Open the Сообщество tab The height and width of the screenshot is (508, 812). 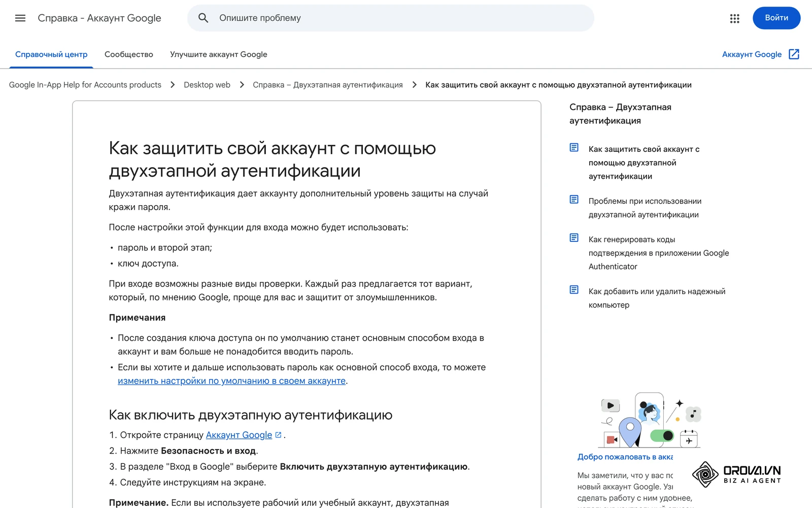(x=129, y=54)
